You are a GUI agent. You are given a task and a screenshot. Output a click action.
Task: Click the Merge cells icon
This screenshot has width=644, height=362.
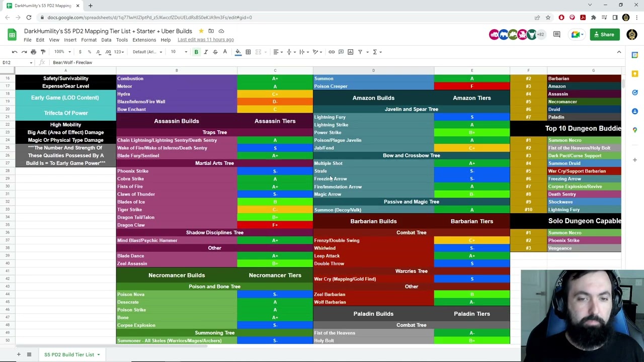coord(258,52)
